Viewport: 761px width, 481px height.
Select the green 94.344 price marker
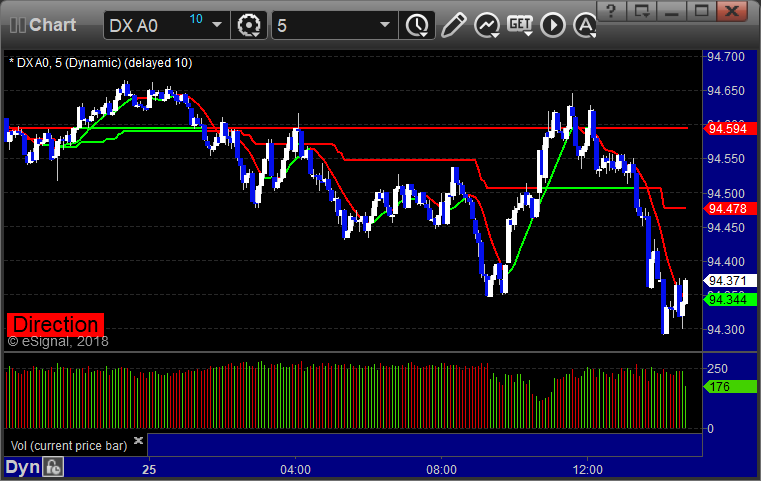click(729, 300)
